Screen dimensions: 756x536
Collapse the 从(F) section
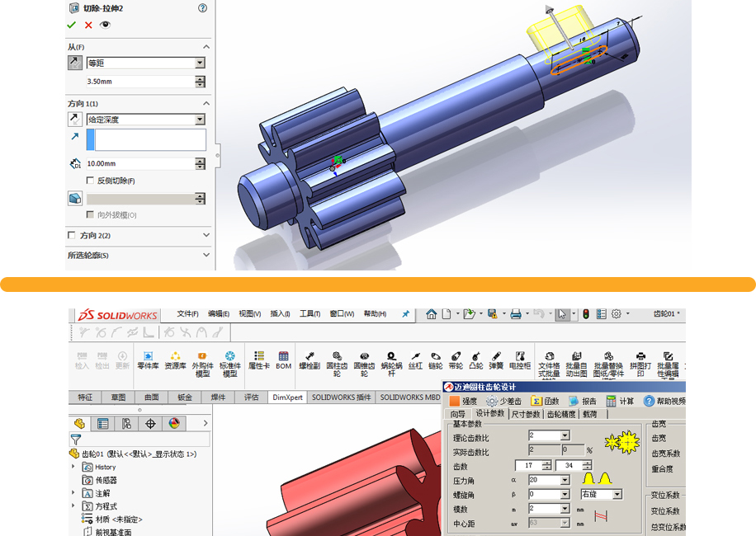[x=206, y=47]
